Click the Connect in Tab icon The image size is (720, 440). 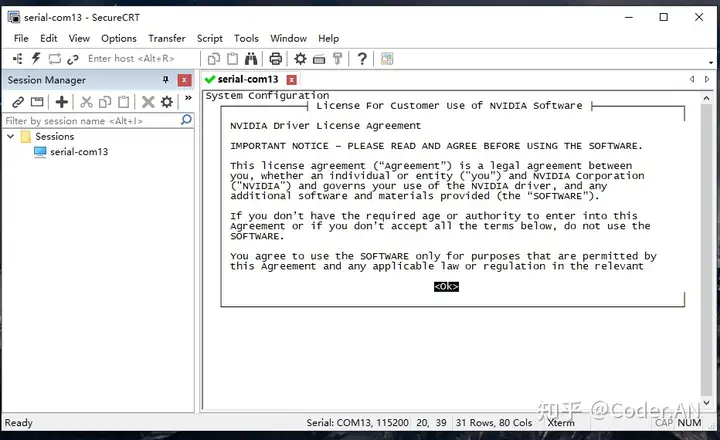coord(55,59)
